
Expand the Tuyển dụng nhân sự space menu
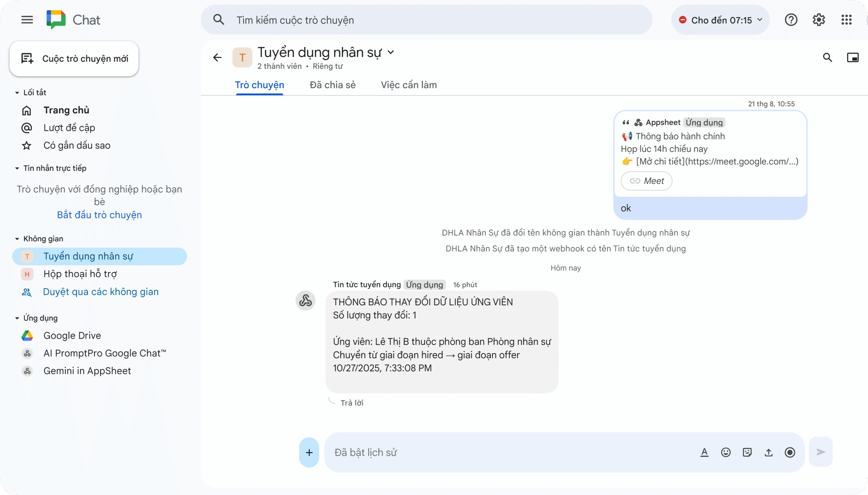pos(391,52)
